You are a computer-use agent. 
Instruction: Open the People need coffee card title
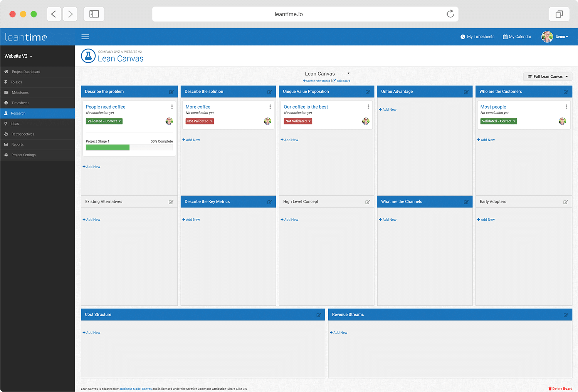pyautogui.click(x=106, y=107)
